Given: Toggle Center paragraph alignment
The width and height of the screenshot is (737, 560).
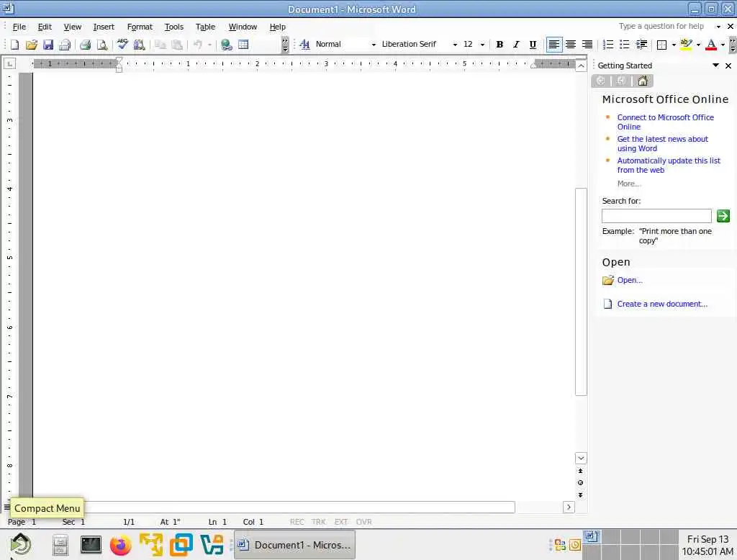Looking at the screenshot, I should (x=571, y=44).
